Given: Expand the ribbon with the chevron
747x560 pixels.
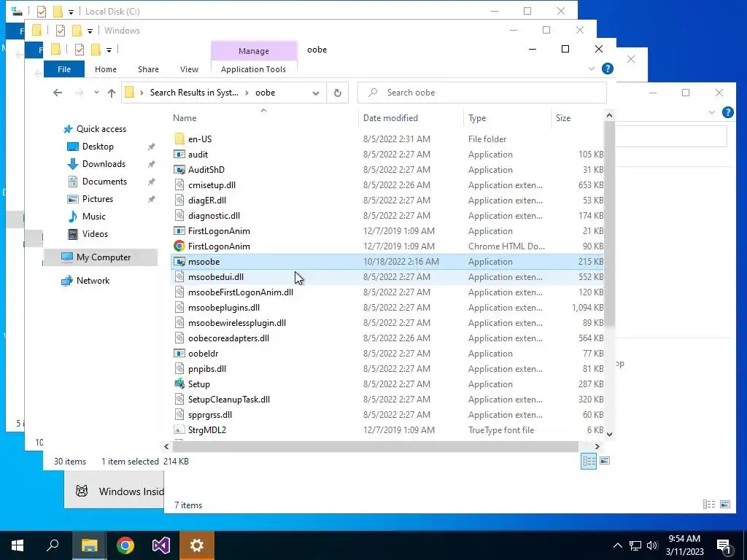Looking at the screenshot, I should pos(592,69).
